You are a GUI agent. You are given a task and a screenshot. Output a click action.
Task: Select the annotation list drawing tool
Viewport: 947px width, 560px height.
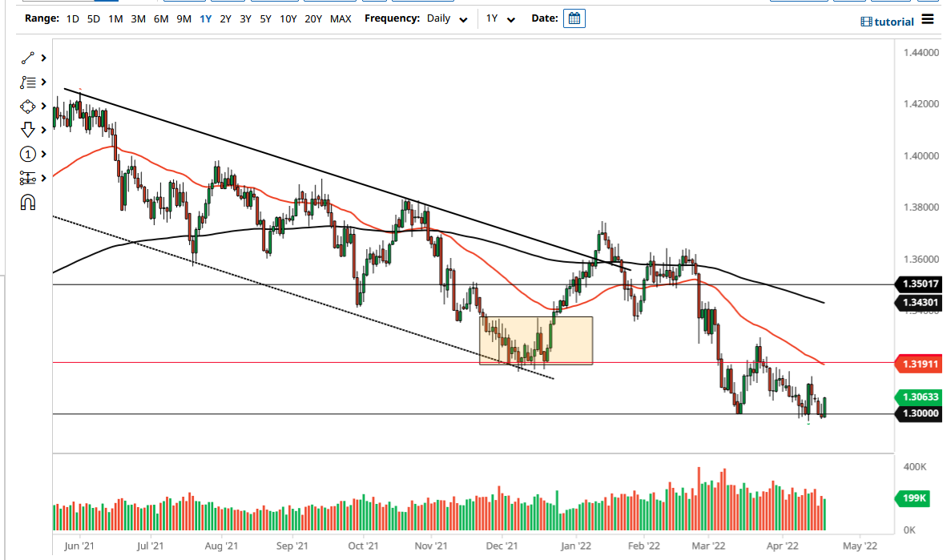tap(26, 82)
